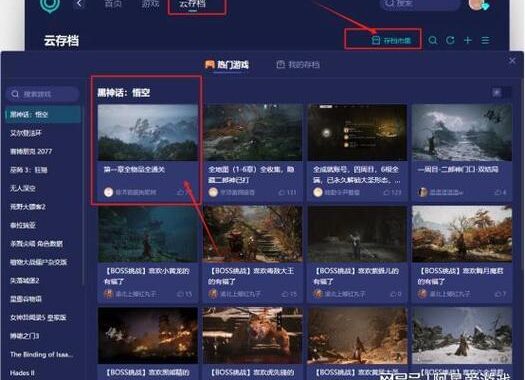
Task: Add a new cloud save with the plus icon
Action: (468, 41)
